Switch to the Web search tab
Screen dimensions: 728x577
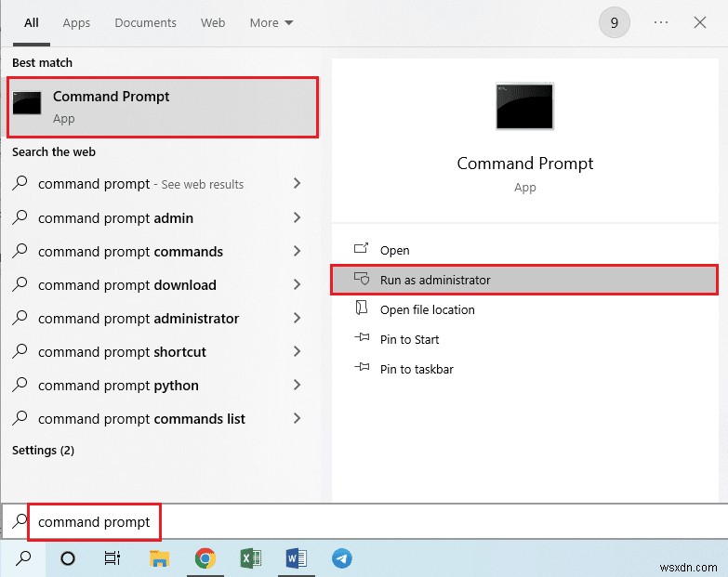pos(213,22)
